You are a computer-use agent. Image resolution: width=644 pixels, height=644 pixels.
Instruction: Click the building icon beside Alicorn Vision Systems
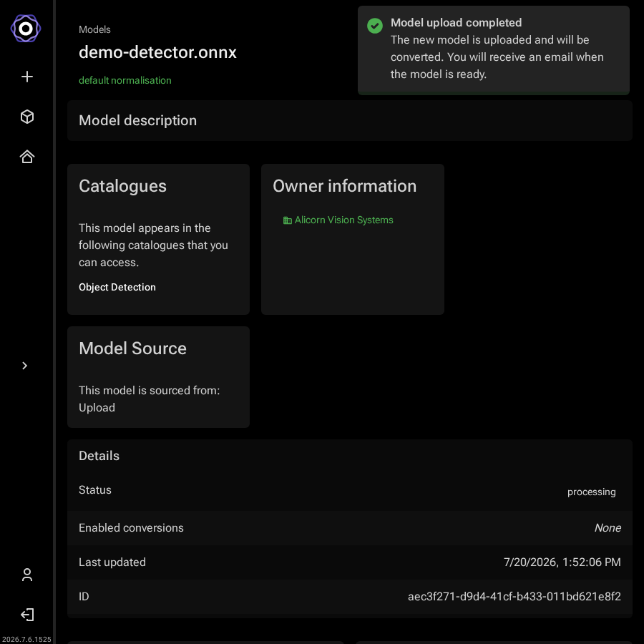[288, 220]
